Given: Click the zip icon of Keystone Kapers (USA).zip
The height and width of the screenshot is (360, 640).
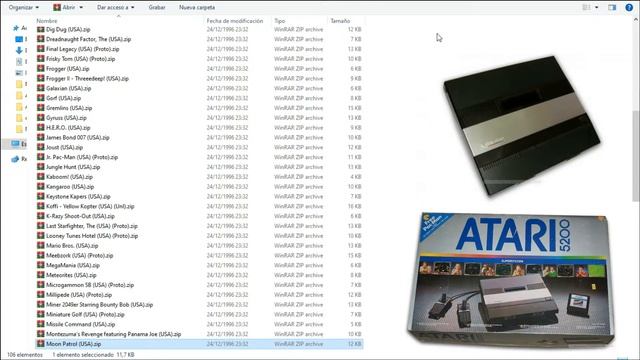Looking at the screenshot, I should 40,196.
